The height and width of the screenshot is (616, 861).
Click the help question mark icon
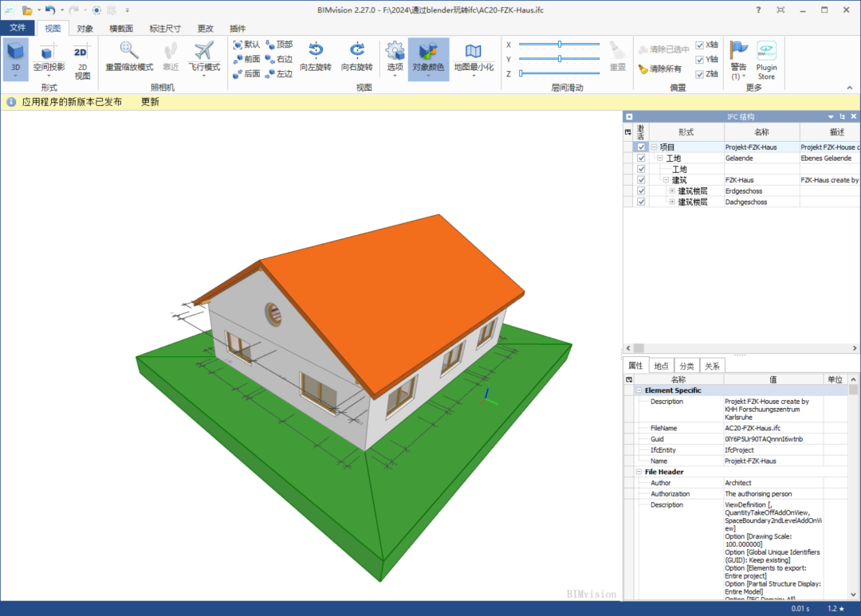(758, 10)
